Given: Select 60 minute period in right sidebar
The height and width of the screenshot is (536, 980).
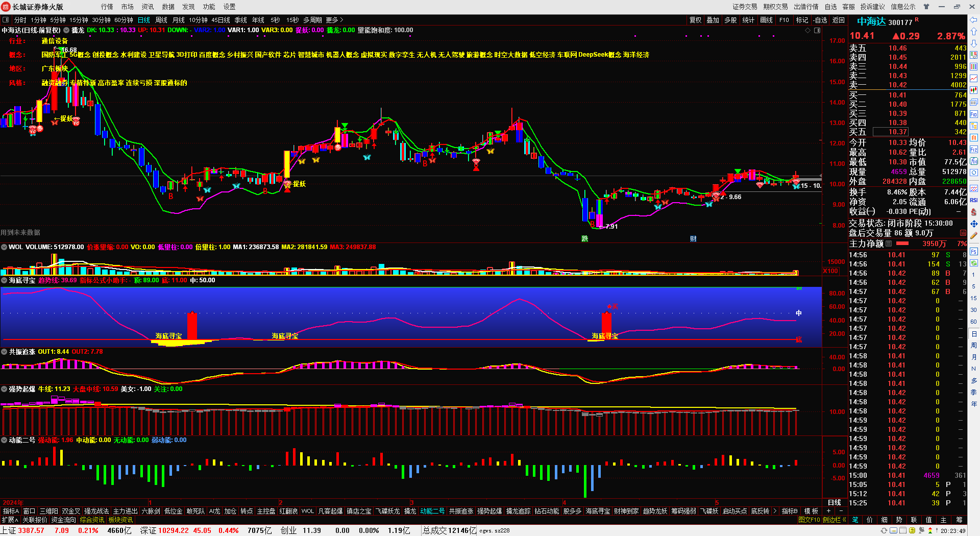Looking at the screenshot, I should 974,322.
